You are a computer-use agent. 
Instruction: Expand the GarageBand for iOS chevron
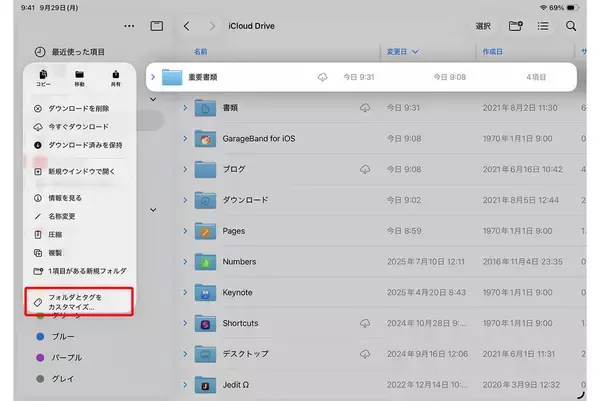[x=185, y=139]
